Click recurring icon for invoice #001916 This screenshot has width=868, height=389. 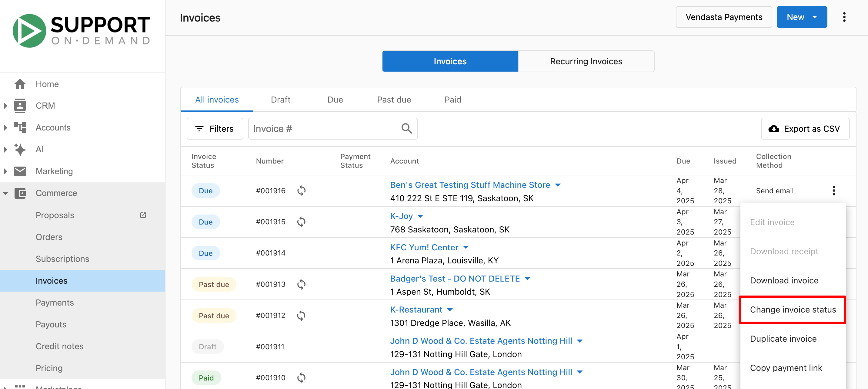pyautogui.click(x=301, y=191)
